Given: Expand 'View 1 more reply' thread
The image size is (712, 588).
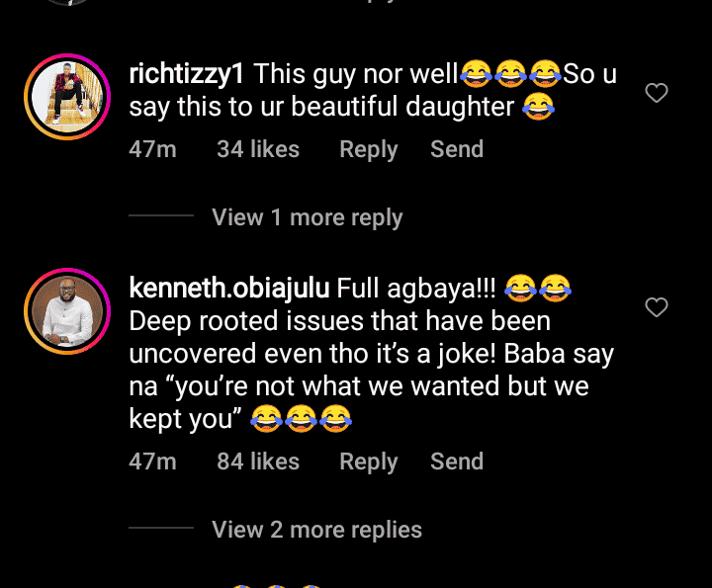Looking at the screenshot, I should pyautogui.click(x=307, y=217).
